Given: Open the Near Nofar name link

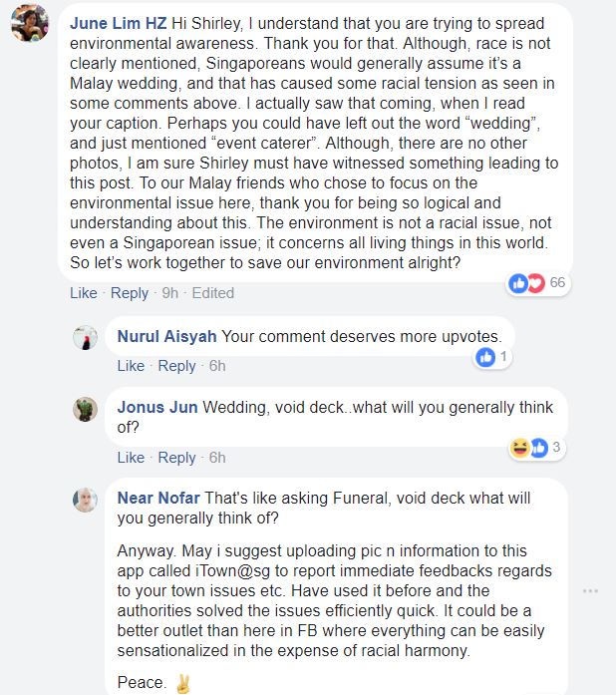Looking at the screenshot, I should [158, 498].
